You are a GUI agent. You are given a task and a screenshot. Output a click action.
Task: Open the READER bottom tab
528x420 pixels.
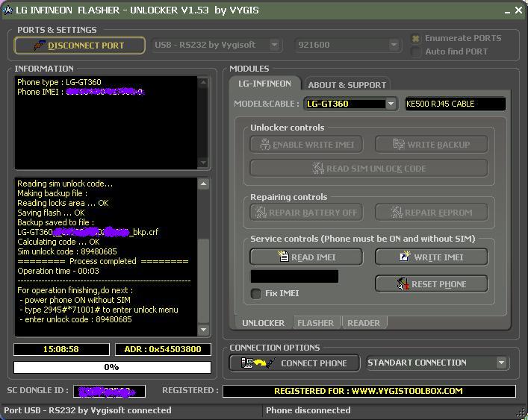(x=364, y=323)
